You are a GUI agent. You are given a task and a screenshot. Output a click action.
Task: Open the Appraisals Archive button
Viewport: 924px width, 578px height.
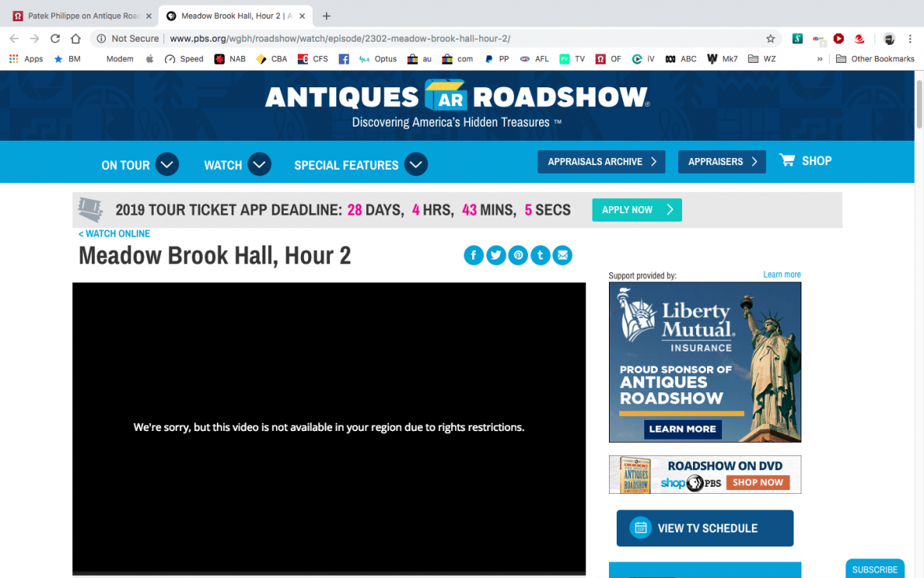[601, 162]
